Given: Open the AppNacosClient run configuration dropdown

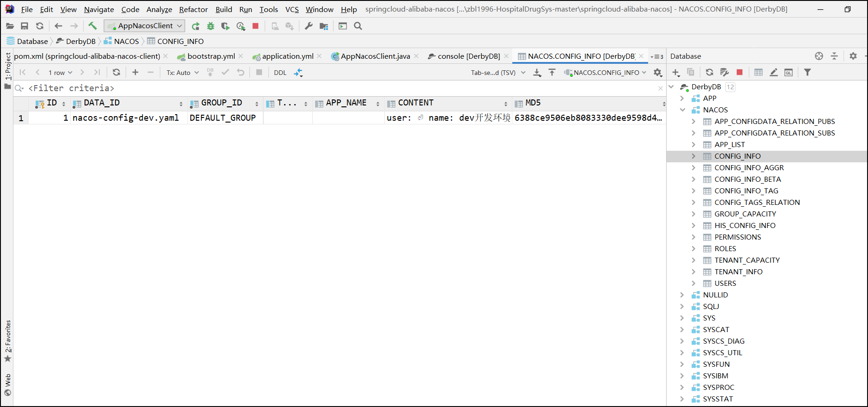Looking at the screenshot, I should [145, 26].
